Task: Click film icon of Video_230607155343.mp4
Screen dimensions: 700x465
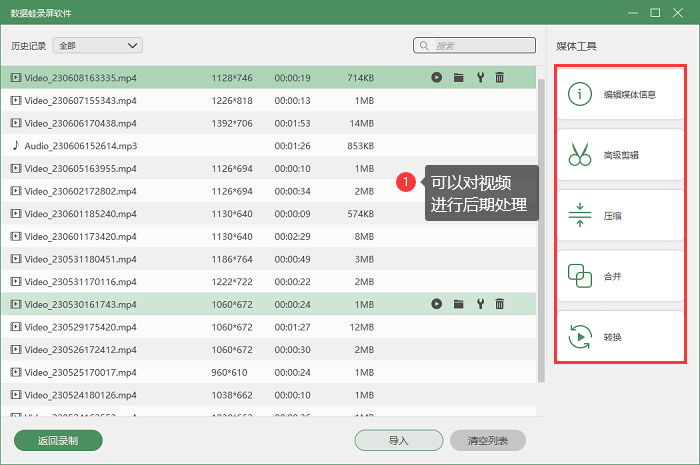Action: pos(16,100)
